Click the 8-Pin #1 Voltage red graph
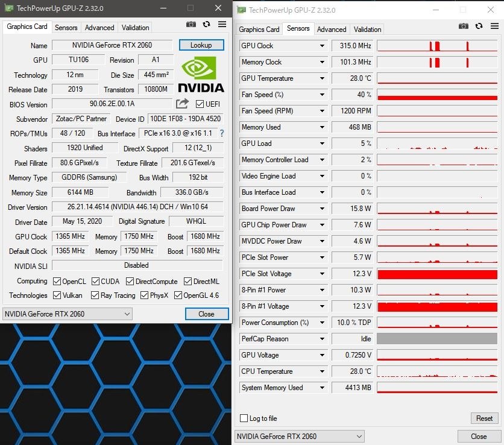Image resolution: width=504 pixels, height=445 pixels. 437,306
